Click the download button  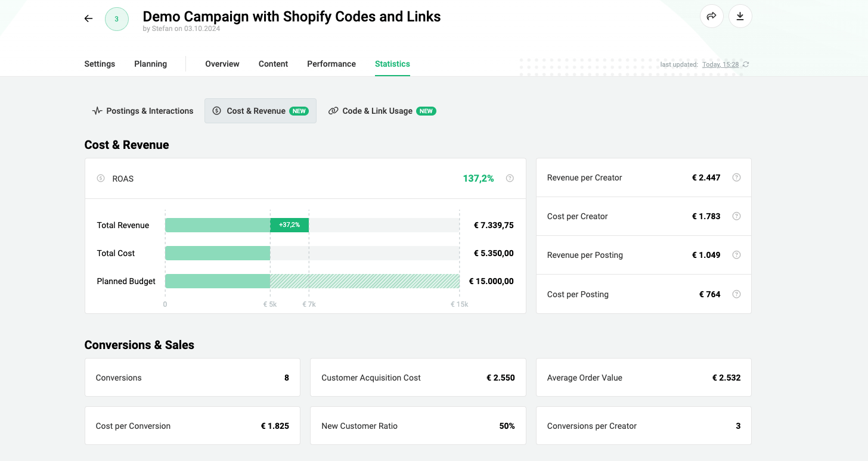coord(740,17)
